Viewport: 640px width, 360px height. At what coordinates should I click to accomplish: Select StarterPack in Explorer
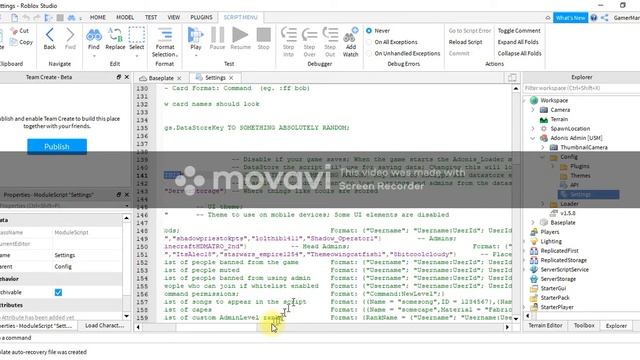[555, 298]
